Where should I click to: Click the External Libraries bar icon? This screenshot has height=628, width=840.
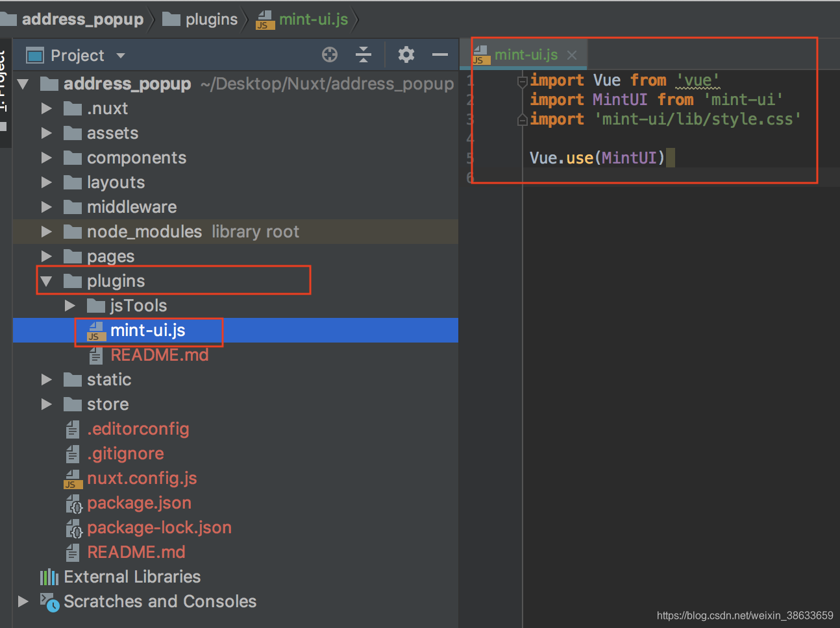click(49, 577)
